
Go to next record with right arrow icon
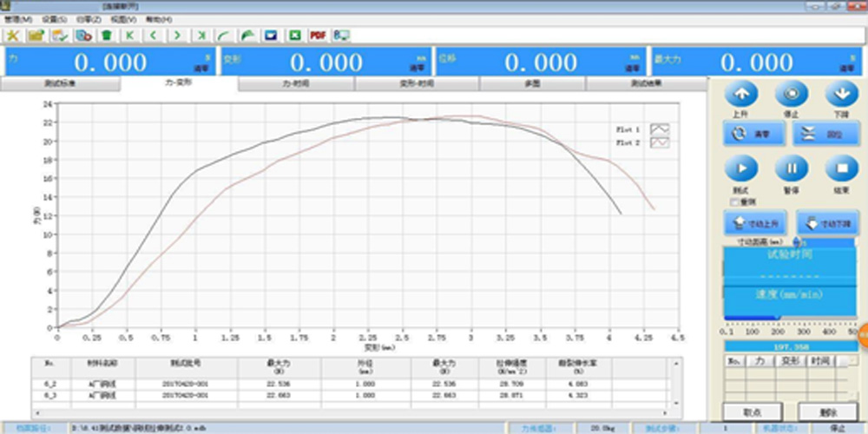point(177,36)
